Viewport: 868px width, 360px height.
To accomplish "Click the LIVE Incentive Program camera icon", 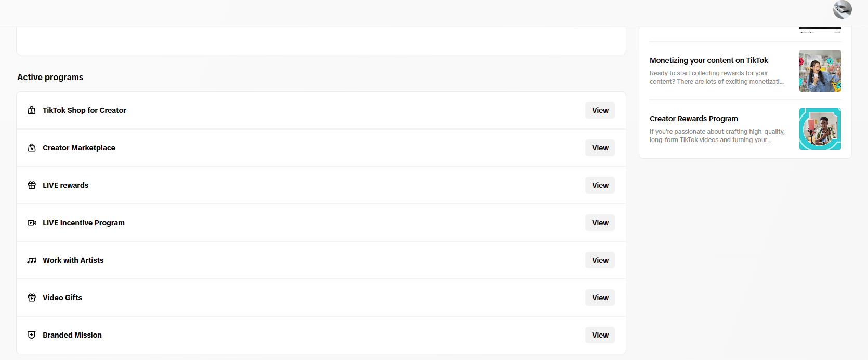I will (x=32, y=223).
